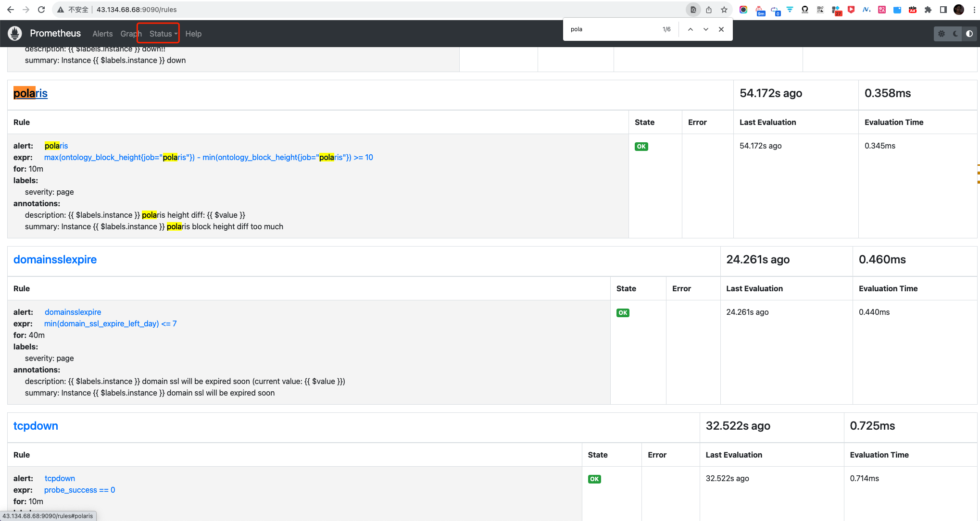Open the share page icon in the address bar
980x521 pixels.
tap(709, 10)
